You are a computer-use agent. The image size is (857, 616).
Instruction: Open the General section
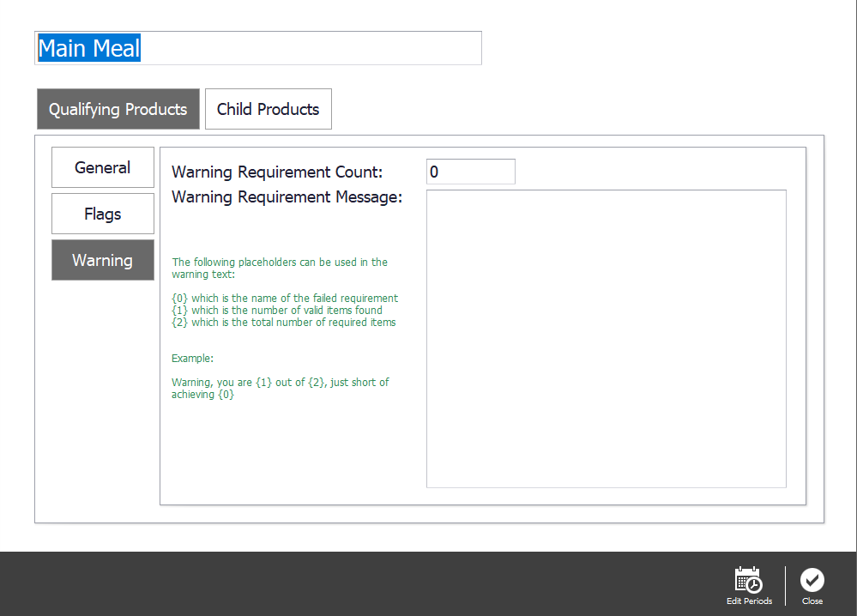pos(103,167)
